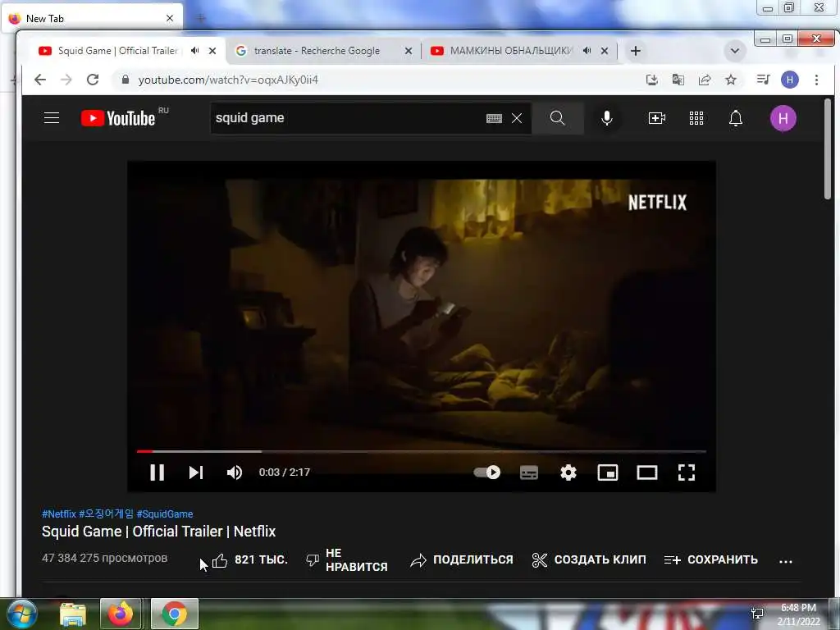Toggle subtitles in the player
This screenshot has height=630, width=840.
pyautogui.click(x=529, y=472)
